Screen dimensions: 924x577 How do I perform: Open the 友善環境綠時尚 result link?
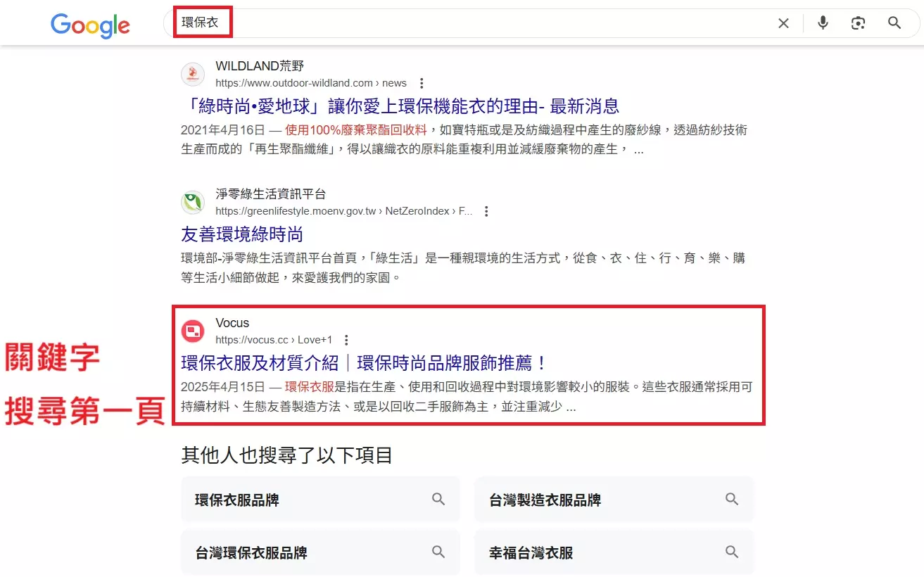(242, 234)
